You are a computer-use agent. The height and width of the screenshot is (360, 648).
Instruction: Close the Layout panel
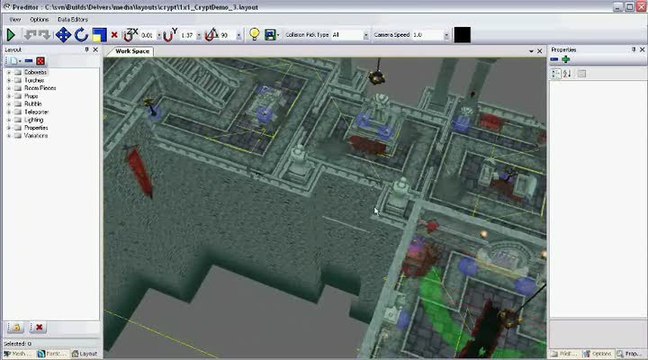(95, 50)
